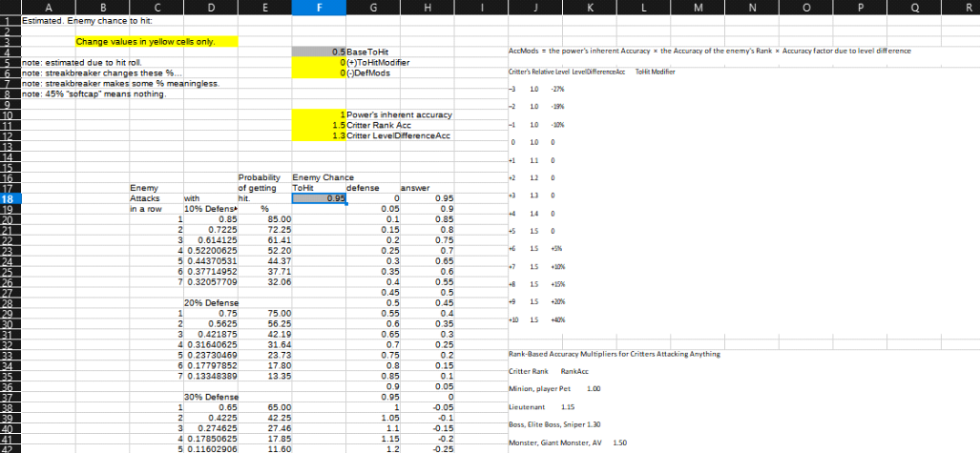Viewport: 980px width, 453px height.
Task: Click 'Minion, player Pet 1.00' row
Action: [x=555, y=389]
